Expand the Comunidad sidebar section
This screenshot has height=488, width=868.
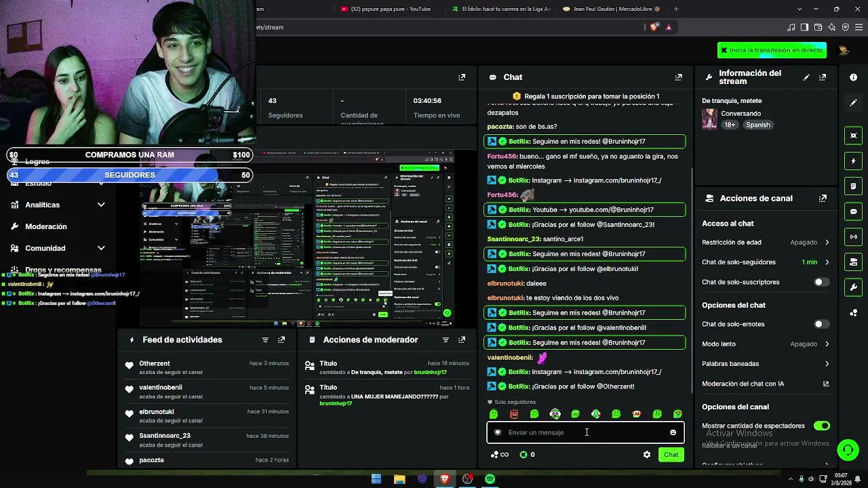pos(58,248)
